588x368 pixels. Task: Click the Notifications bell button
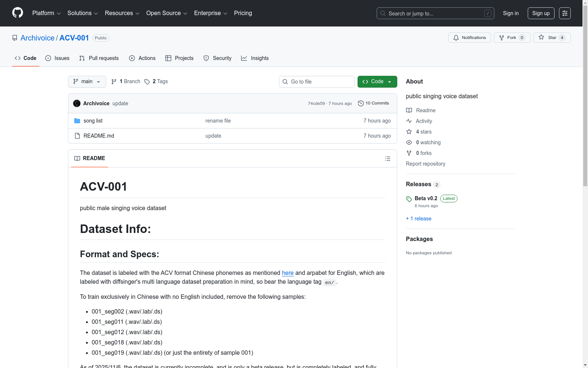(x=470, y=38)
